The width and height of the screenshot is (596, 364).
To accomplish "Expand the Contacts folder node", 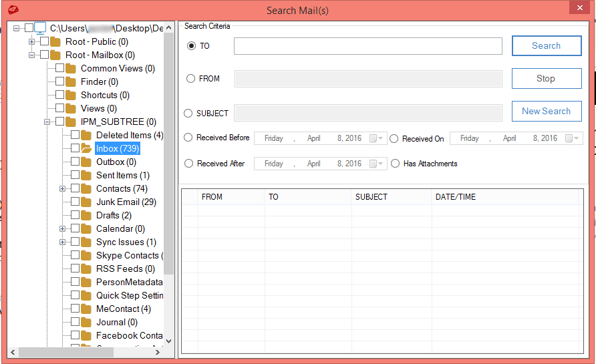I will click(62, 188).
